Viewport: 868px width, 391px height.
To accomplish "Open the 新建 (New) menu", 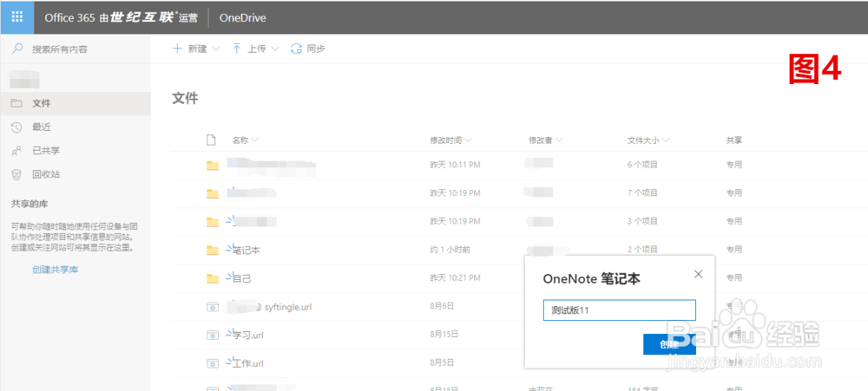I will 196,49.
